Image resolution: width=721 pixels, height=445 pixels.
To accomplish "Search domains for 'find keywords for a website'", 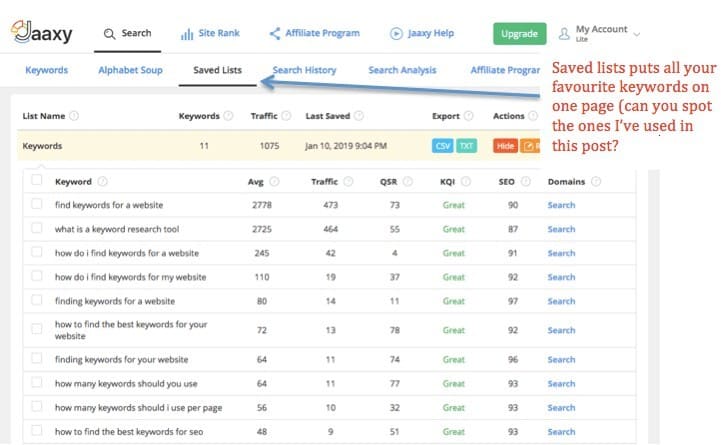I will pyautogui.click(x=561, y=205).
